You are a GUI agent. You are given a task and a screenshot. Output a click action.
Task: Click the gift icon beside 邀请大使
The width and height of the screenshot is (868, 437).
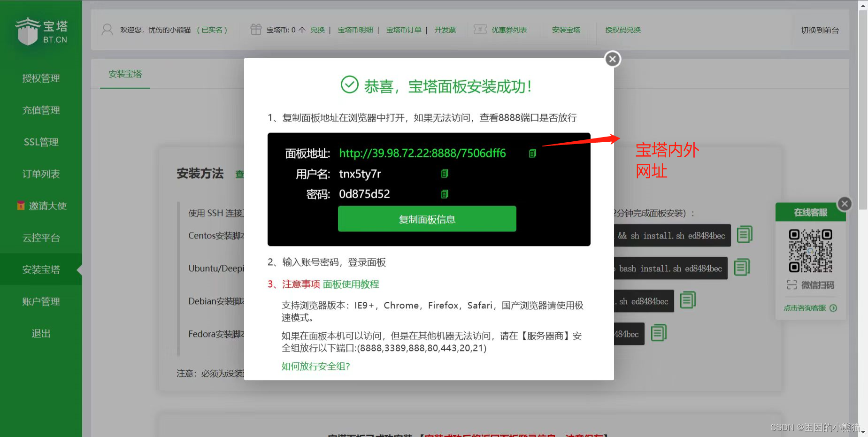pos(21,206)
